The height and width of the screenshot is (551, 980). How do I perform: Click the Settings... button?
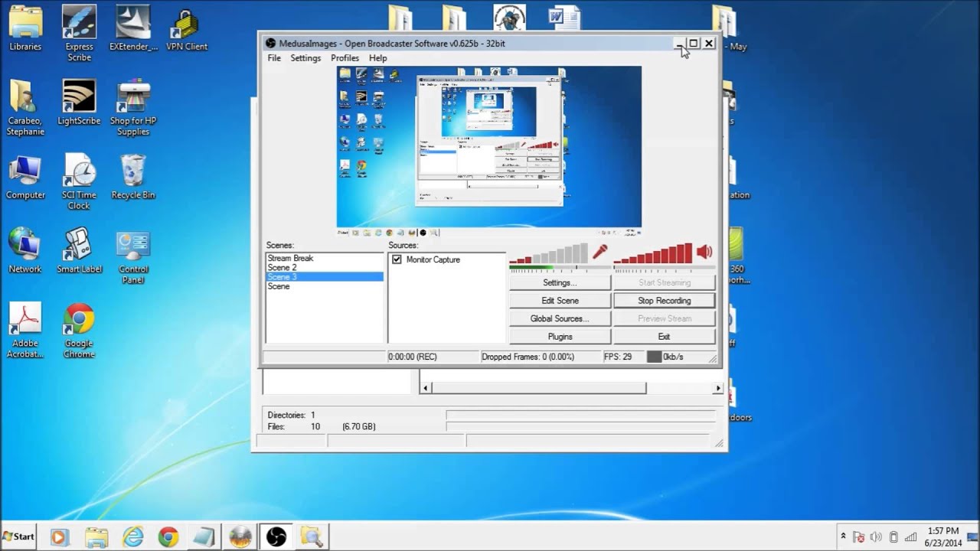coord(560,282)
